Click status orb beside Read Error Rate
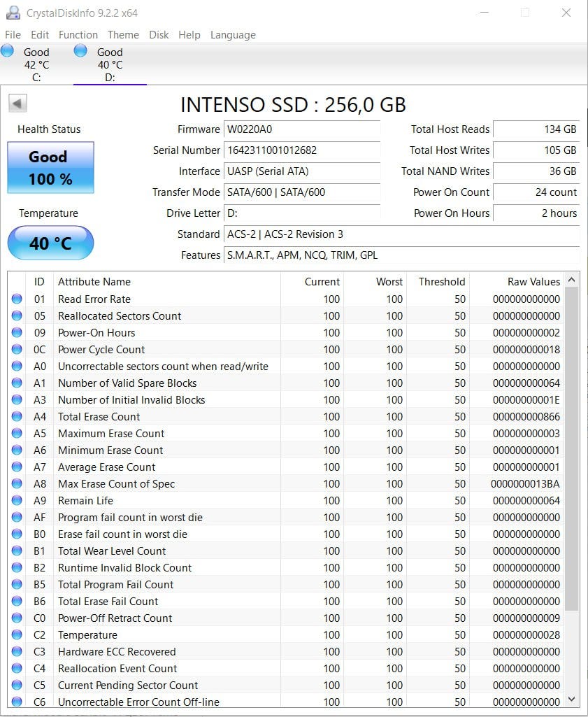Image resolution: width=588 pixels, height=717 pixels. point(17,299)
